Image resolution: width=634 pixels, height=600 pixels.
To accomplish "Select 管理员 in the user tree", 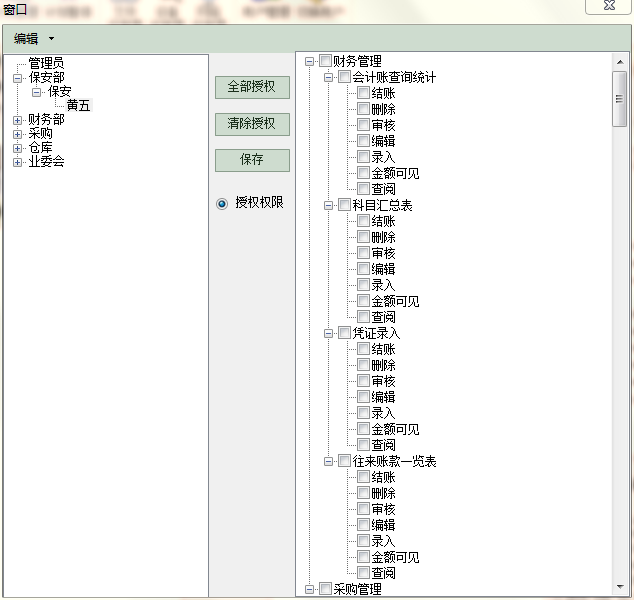I will 46,63.
